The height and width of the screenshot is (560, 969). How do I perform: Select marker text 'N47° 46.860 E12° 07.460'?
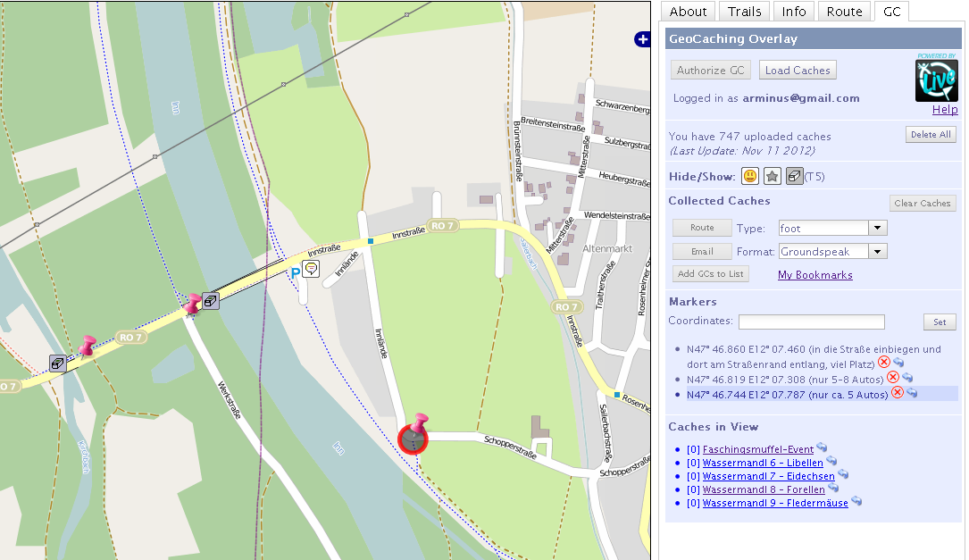tap(746, 349)
